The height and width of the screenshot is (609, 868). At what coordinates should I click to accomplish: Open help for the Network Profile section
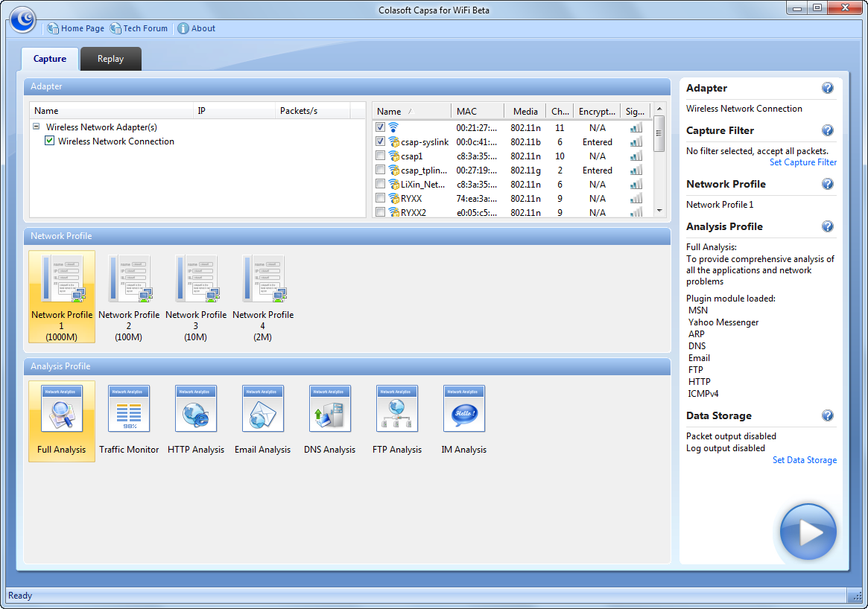pos(828,184)
